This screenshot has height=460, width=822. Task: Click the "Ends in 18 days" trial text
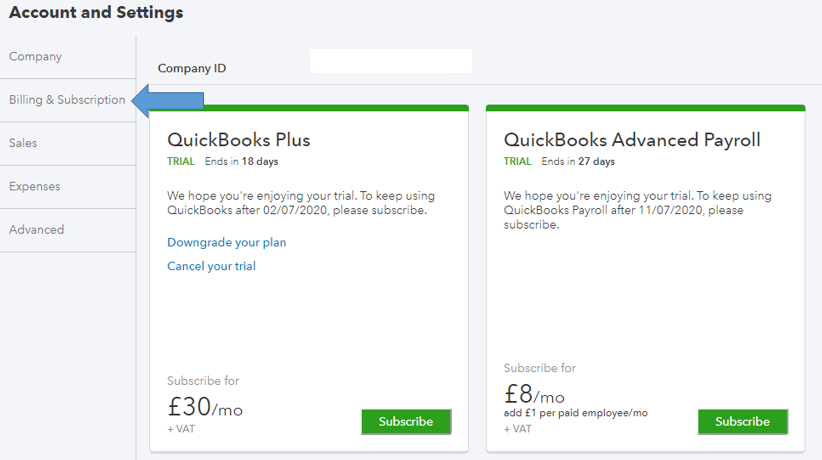point(242,161)
